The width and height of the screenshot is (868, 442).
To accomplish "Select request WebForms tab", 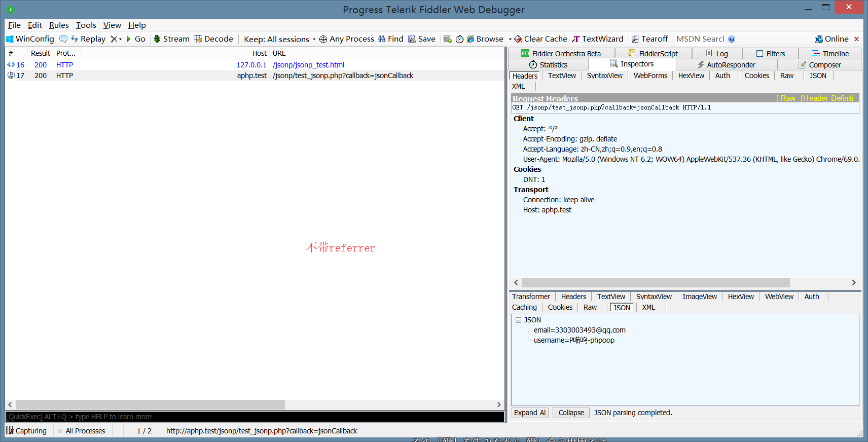I will point(650,76).
